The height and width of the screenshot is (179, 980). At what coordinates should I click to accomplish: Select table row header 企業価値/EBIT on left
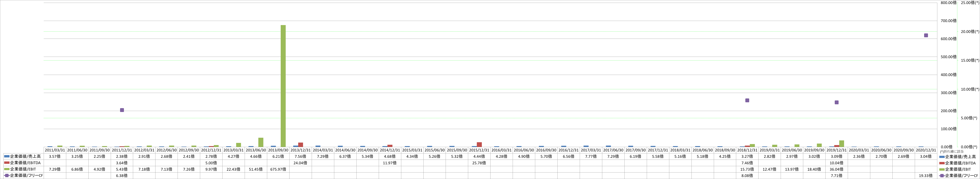click(23, 169)
